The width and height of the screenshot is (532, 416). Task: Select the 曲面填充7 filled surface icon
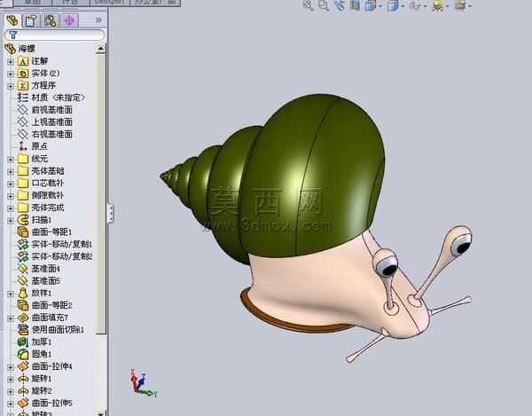(23, 318)
